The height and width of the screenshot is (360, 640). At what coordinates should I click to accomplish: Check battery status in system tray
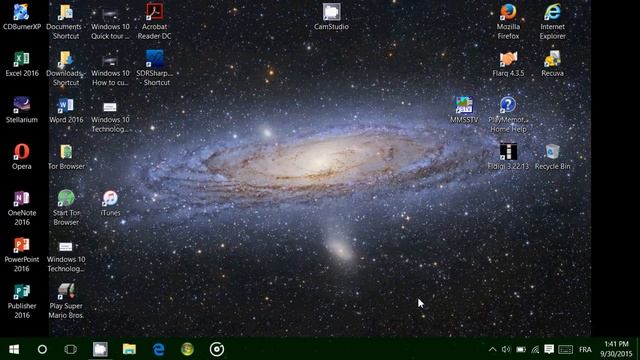pos(521,349)
